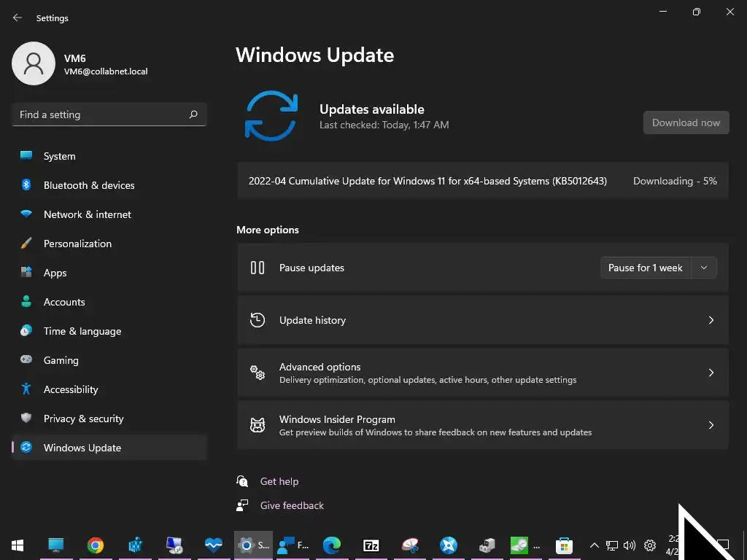Open Personalization settings

pyautogui.click(x=109, y=244)
